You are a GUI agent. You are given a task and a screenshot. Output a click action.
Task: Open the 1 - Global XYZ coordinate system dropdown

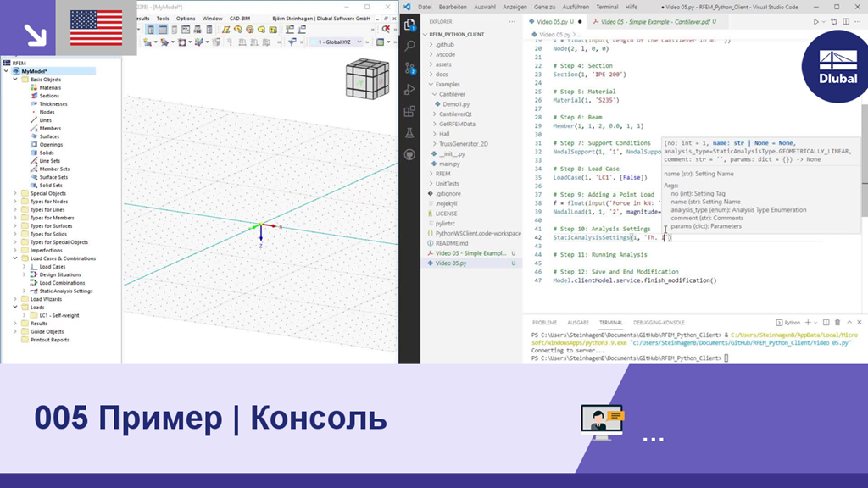336,42
